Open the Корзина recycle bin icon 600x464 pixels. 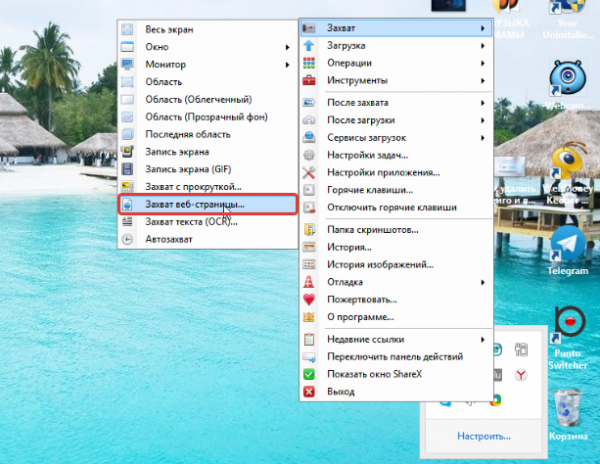(x=568, y=415)
